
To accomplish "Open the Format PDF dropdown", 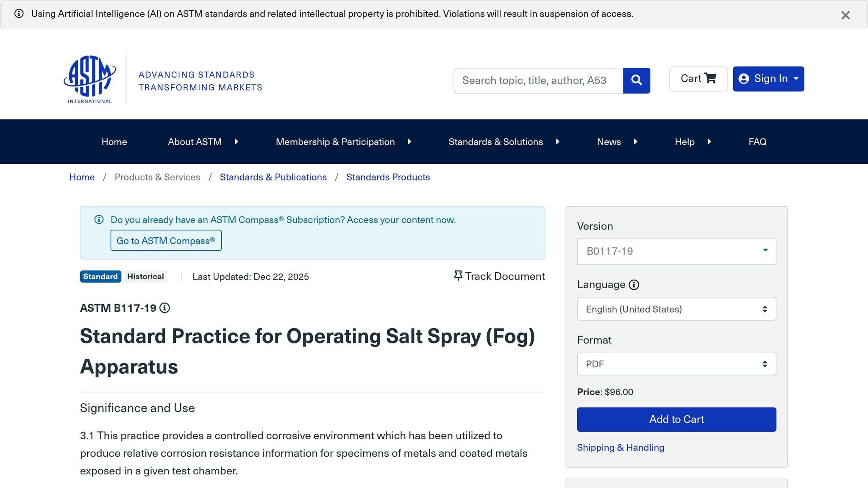I will click(x=676, y=364).
